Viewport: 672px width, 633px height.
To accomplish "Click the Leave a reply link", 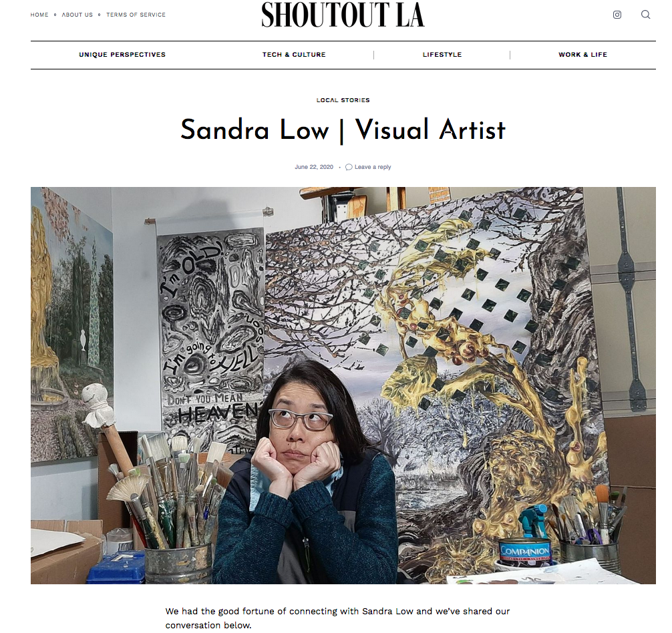I will 373,167.
